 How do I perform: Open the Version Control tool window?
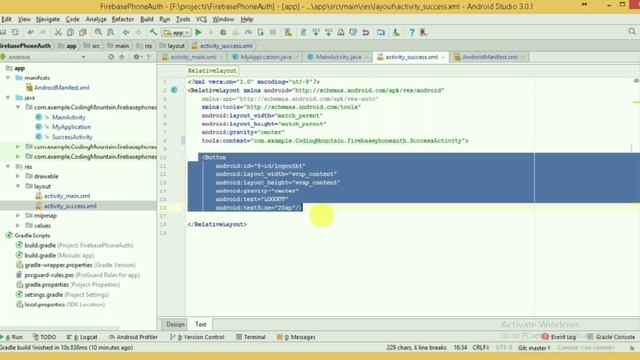197,337
